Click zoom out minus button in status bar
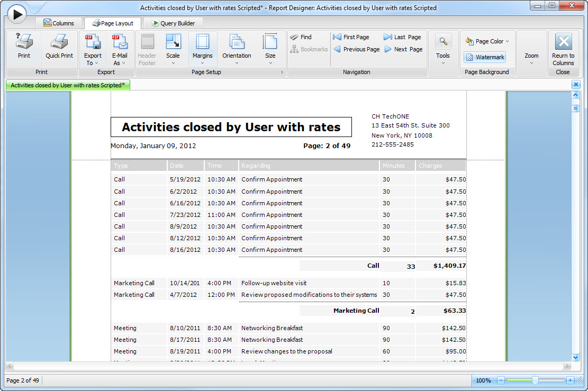 point(501,380)
